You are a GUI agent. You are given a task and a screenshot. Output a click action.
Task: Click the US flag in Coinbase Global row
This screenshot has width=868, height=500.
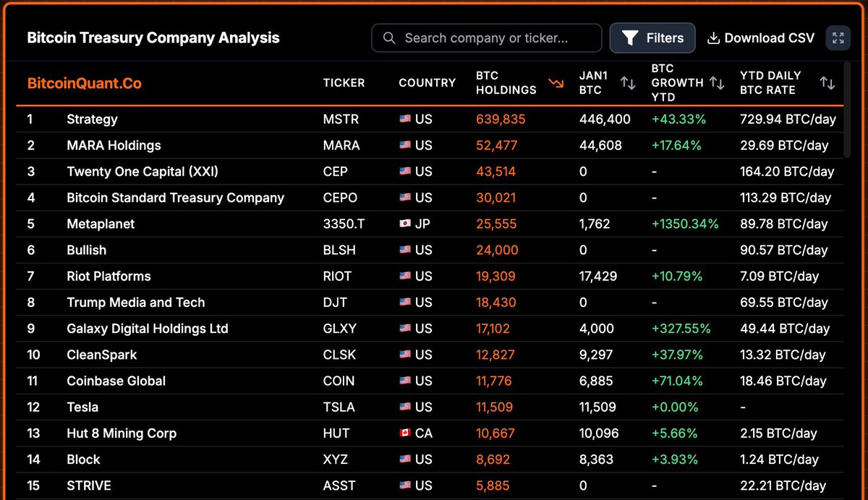tap(405, 381)
